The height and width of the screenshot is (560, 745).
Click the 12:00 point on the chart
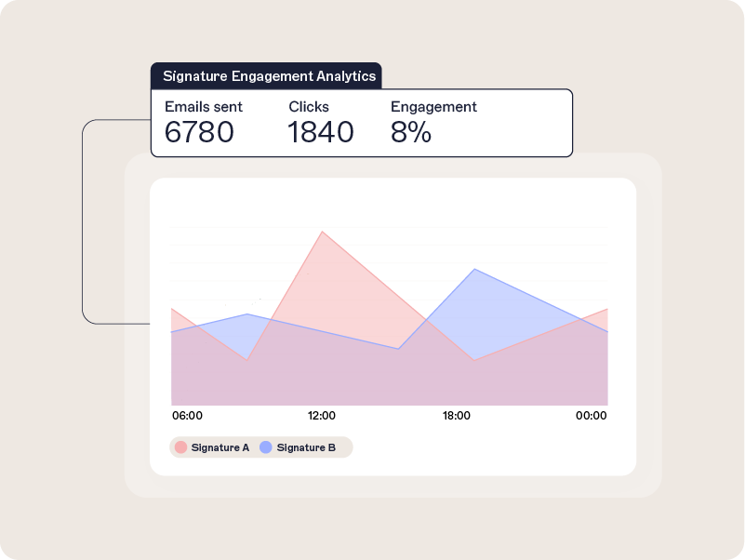click(321, 417)
